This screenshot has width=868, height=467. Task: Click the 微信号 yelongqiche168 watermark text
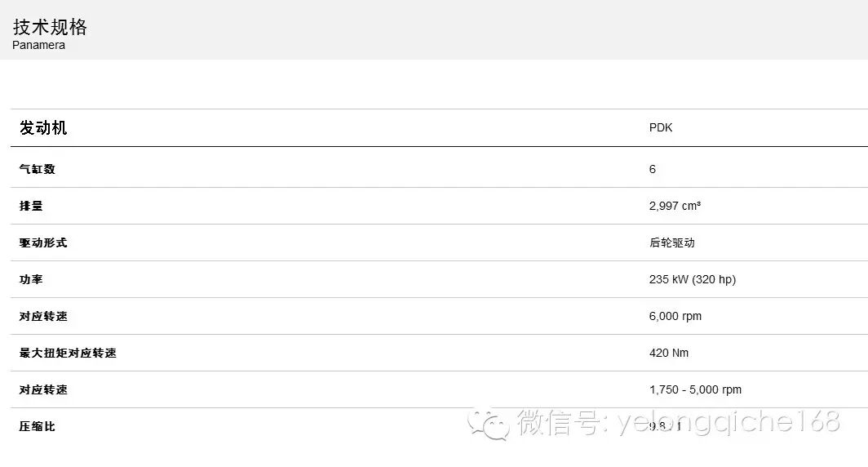click(679, 422)
